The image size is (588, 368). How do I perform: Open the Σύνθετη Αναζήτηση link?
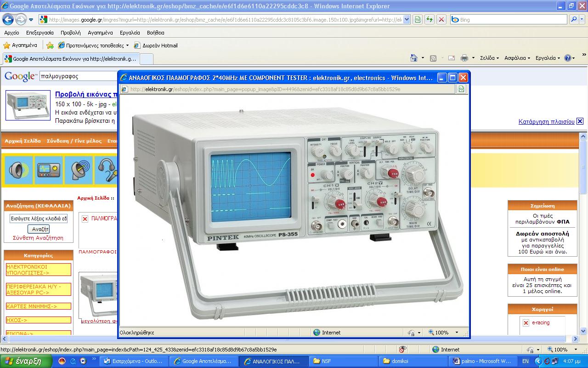[x=38, y=238]
